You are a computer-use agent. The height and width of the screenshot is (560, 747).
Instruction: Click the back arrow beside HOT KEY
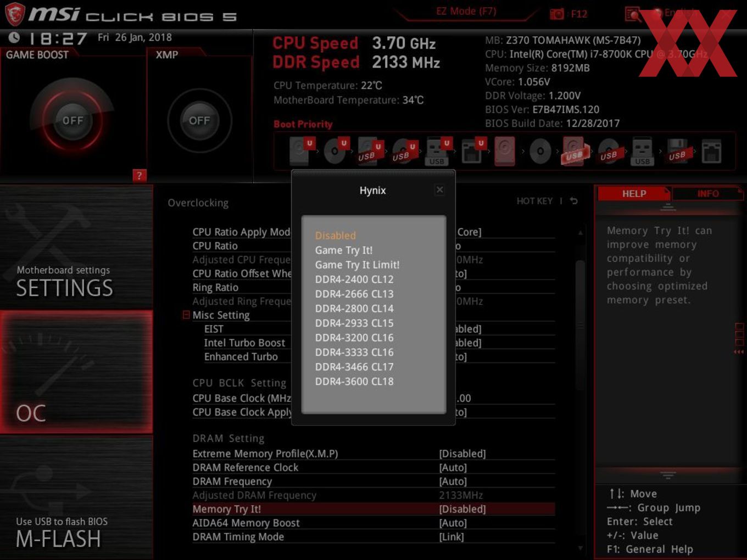point(574,201)
